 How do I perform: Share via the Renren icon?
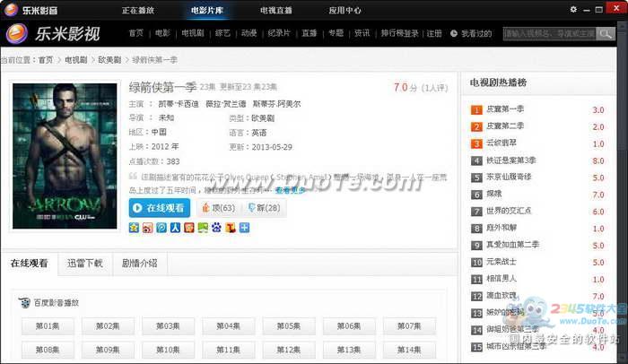(175, 228)
